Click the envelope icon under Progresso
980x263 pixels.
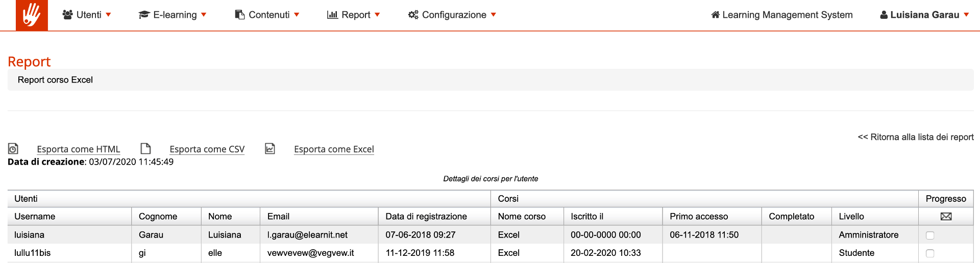[x=946, y=217]
